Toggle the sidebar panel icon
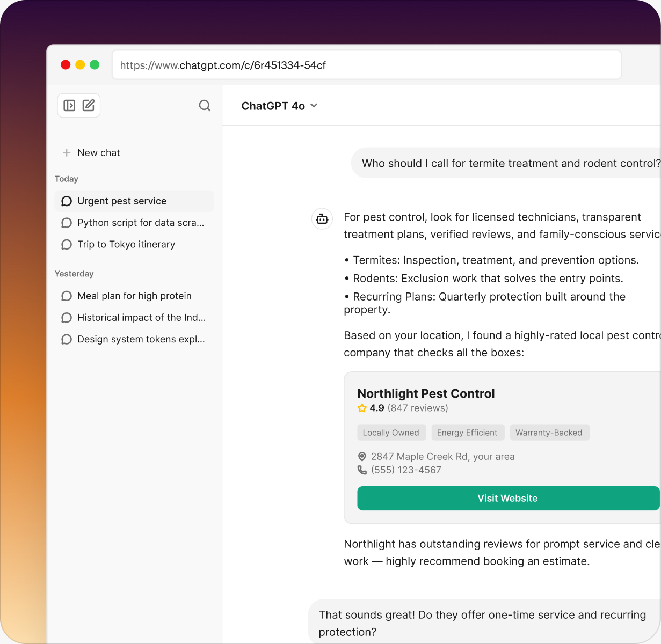Image resolution: width=661 pixels, height=644 pixels. point(69,105)
